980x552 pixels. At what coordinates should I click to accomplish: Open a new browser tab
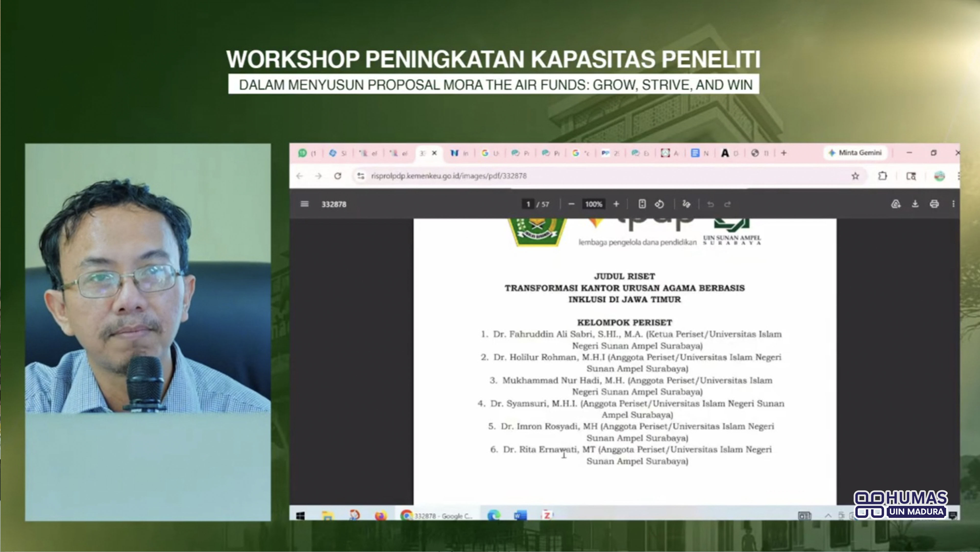click(784, 153)
